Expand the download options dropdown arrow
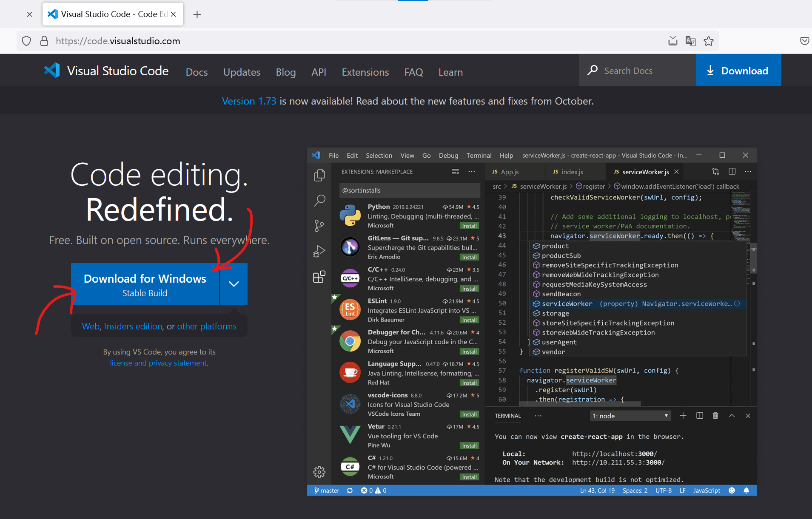 (x=234, y=284)
